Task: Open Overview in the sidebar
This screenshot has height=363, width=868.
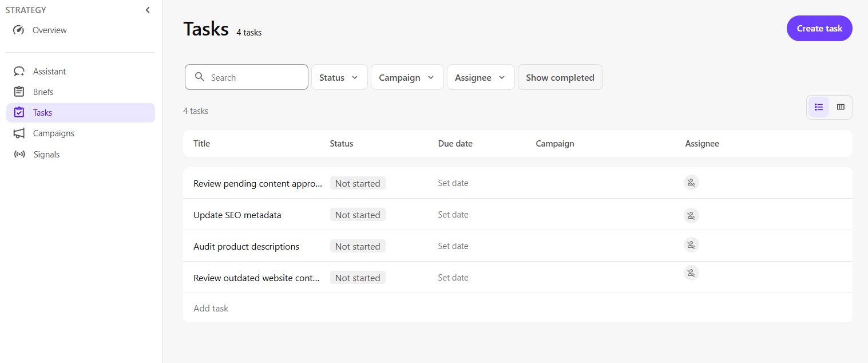Action: [80, 30]
